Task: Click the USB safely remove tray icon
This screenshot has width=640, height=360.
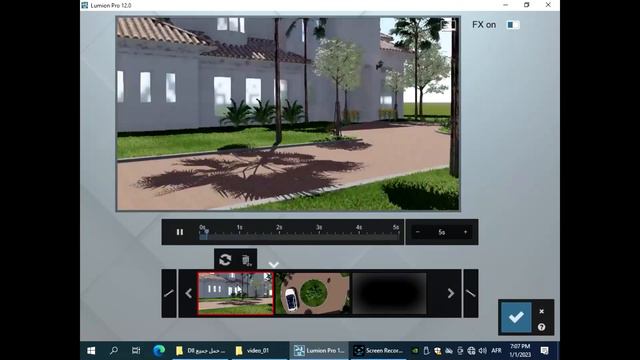Action: click(426, 351)
